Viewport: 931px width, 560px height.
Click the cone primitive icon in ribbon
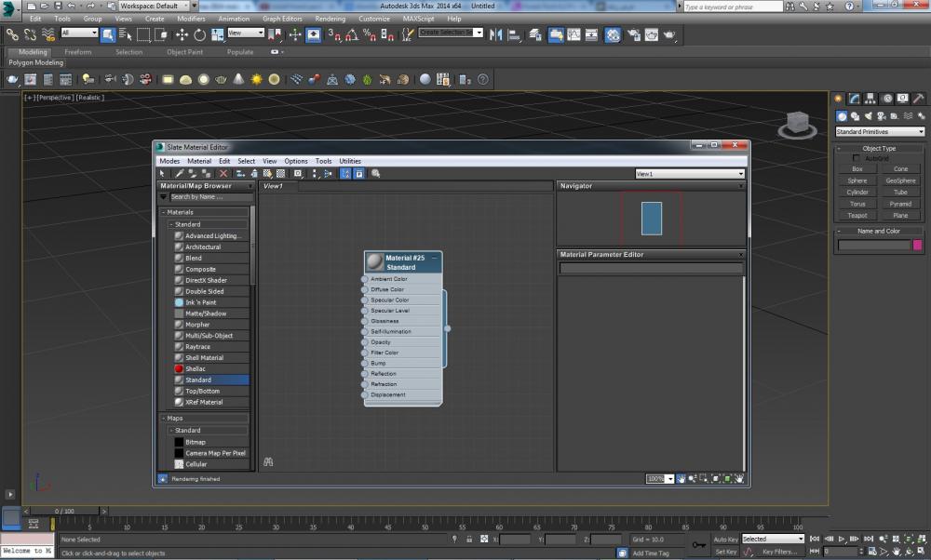click(238, 79)
